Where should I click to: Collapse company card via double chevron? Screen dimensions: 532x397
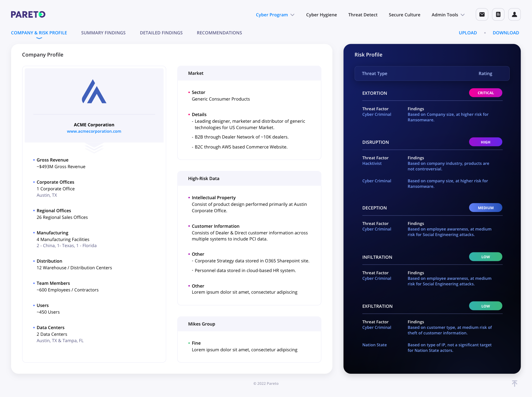pyautogui.click(x=94, y=148)
